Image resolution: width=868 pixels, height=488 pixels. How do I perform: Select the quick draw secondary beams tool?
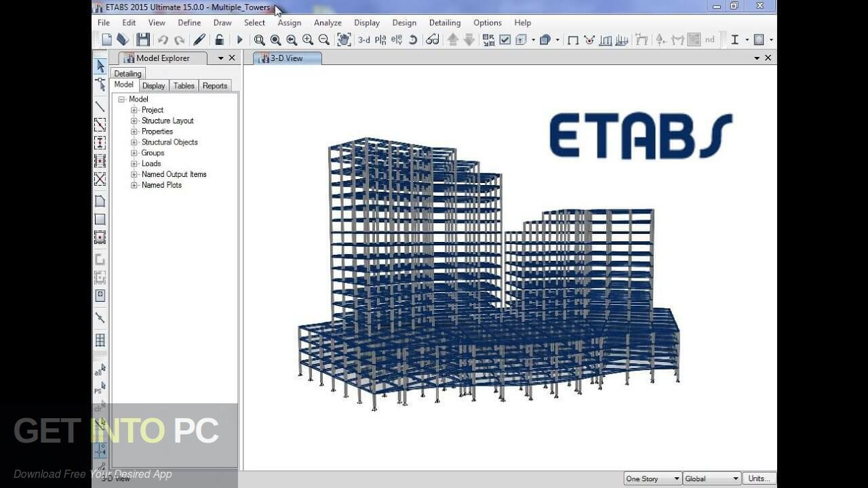tap(100, 161)
